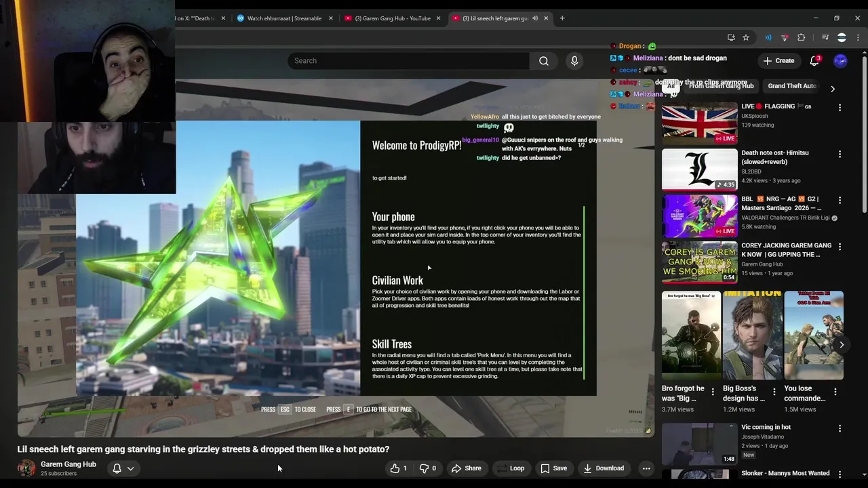Screen dimensions: 868x488
Task: Open the Chrome profile avatar
Action: 842,37
